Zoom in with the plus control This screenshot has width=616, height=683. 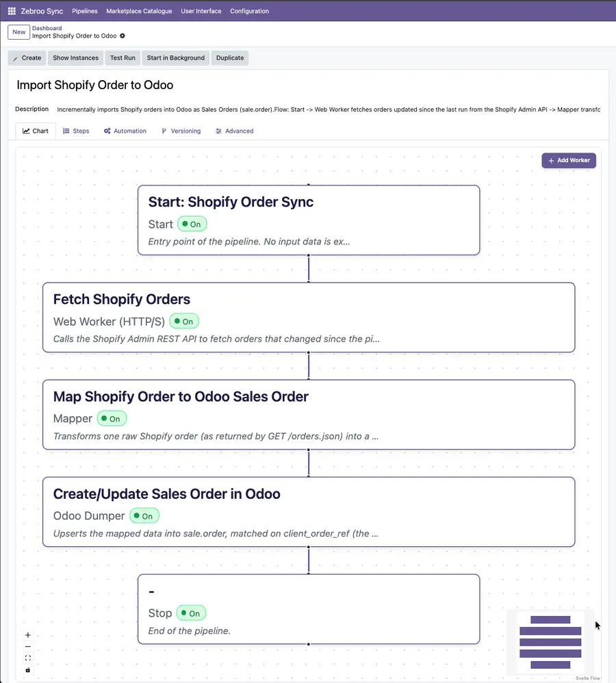click(x=28, y=635)
